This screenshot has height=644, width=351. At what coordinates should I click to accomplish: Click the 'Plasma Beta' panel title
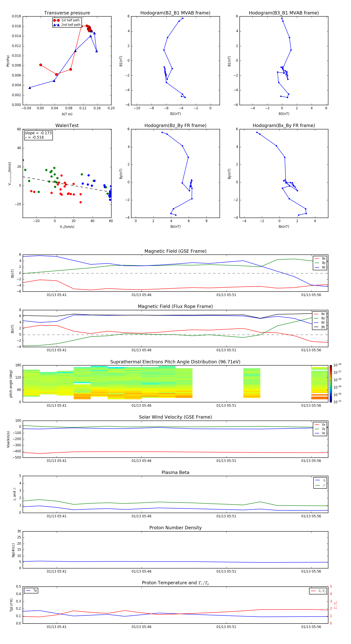pos(175,472)
